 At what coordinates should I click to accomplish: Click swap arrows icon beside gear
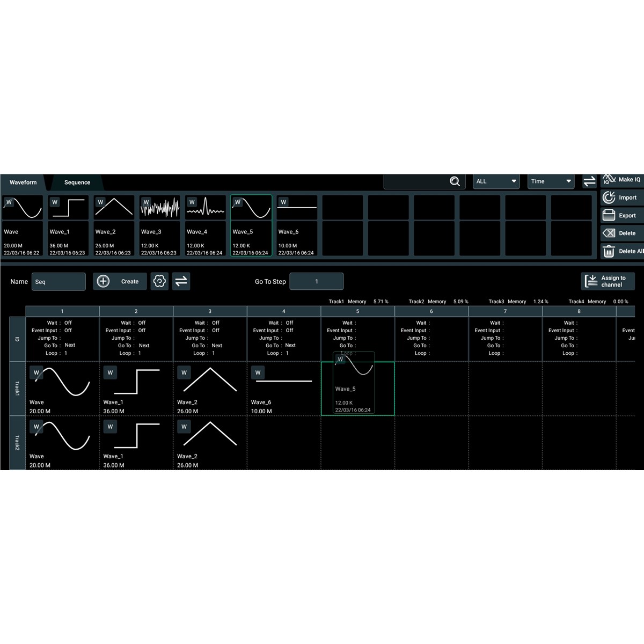181,281
